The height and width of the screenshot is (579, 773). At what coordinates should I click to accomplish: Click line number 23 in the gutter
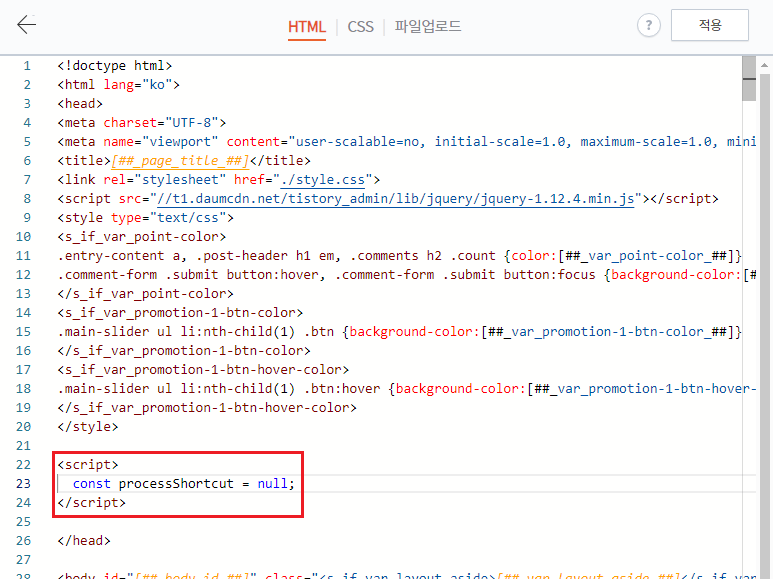[23, 484]
